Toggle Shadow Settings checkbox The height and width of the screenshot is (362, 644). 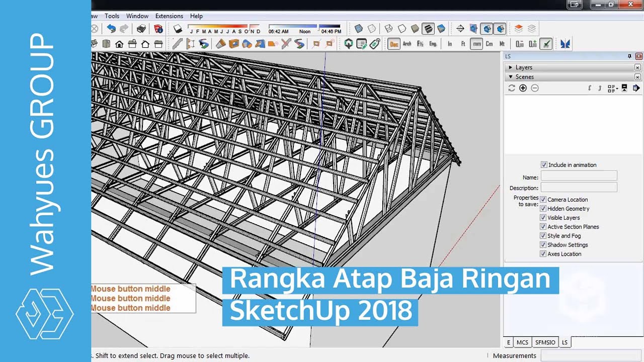543,245
